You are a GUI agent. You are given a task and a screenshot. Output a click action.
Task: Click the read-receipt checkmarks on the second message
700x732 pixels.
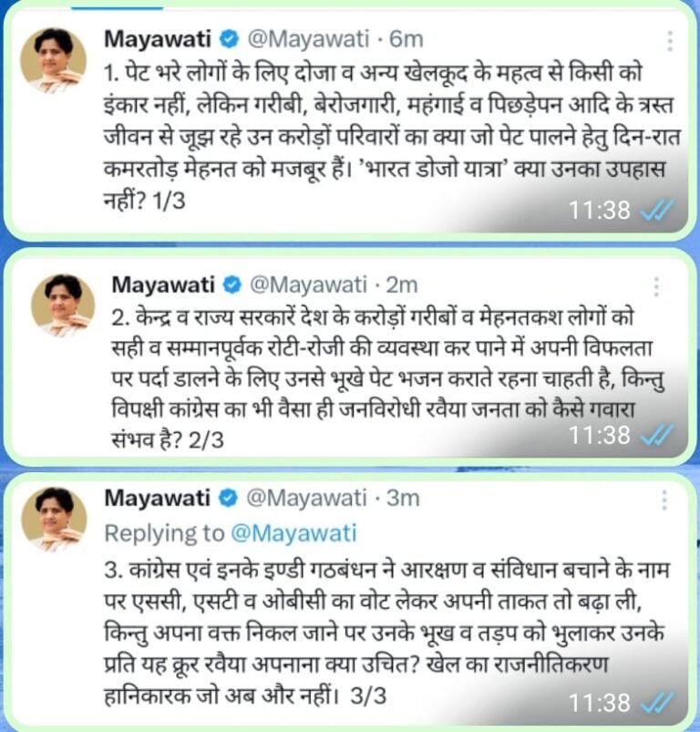click(x=657, y=436)
